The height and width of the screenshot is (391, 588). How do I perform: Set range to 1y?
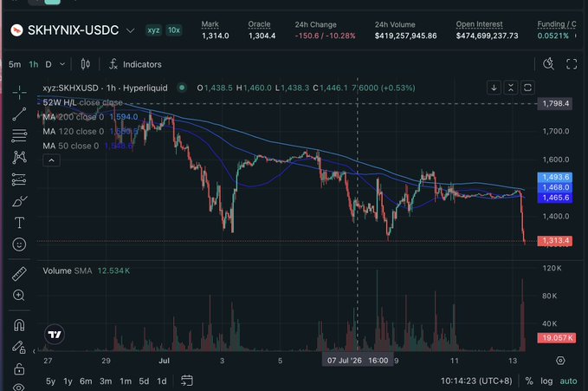coord(68,381)
